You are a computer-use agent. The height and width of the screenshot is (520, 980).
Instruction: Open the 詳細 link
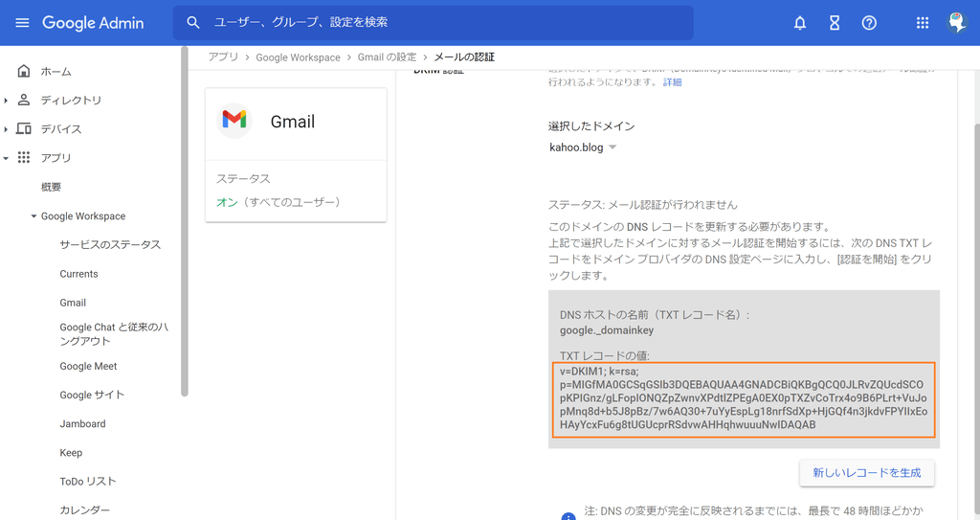(673, 82)
